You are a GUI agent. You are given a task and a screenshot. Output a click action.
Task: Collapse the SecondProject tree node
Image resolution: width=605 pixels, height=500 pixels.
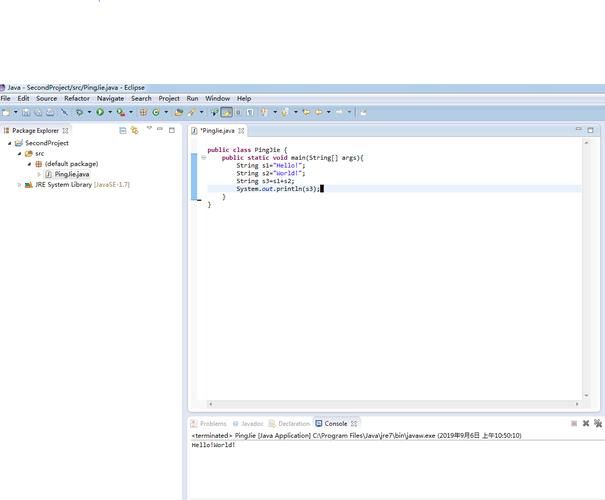pyautogui.click(x=10, y=143)
